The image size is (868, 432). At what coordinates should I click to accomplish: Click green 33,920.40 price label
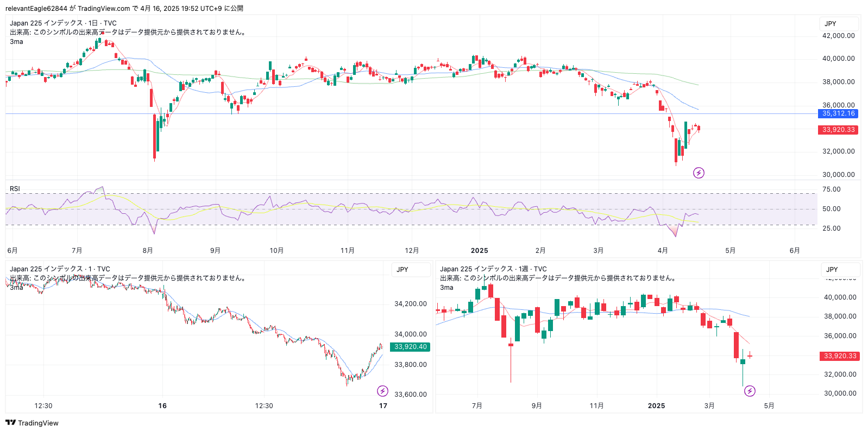point(410,347)
